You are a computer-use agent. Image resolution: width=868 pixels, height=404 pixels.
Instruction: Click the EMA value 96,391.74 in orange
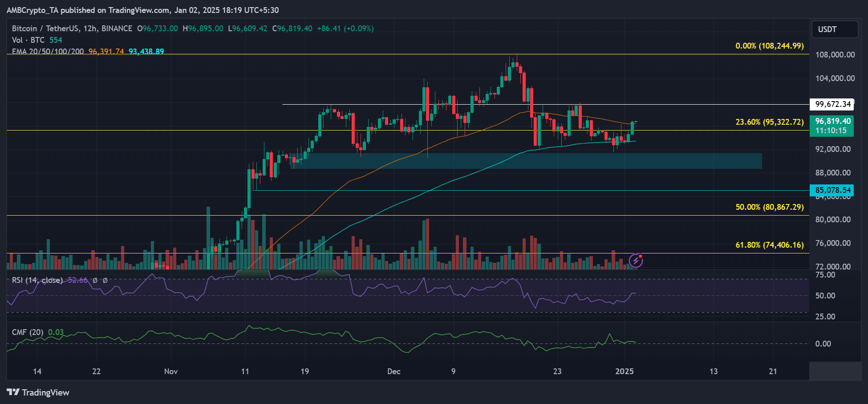tap(106, 52)
